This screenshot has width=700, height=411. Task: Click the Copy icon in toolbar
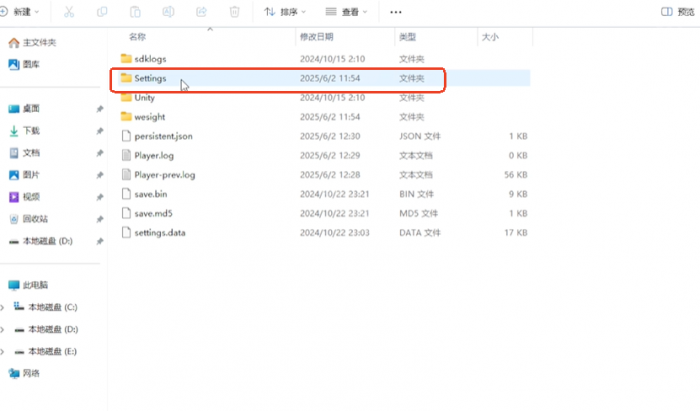tap(102, 12)
